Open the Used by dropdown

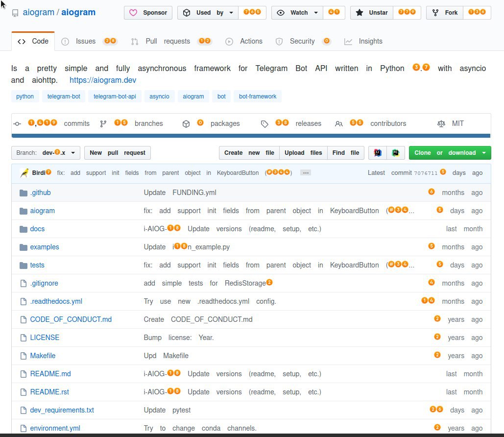(x=208, y=13)
